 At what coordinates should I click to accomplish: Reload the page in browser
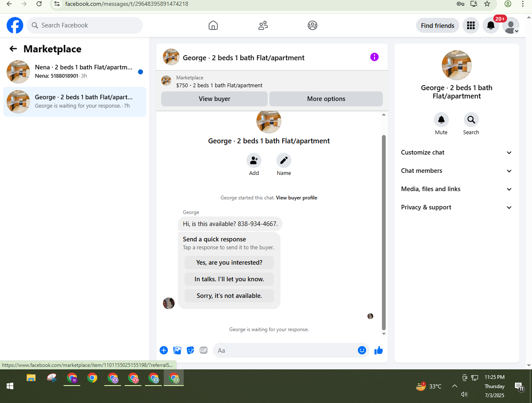pos(39,4)
